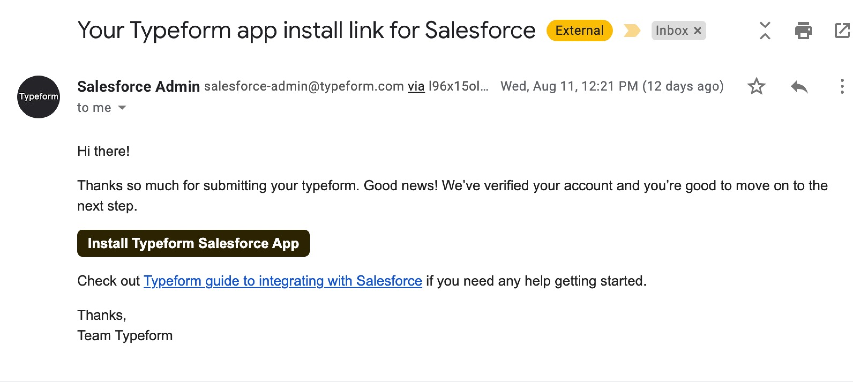Screen dimensions: 868x382
Task: Open Typeform guide to integrating with Salesforce link
Action: [283, 281]
